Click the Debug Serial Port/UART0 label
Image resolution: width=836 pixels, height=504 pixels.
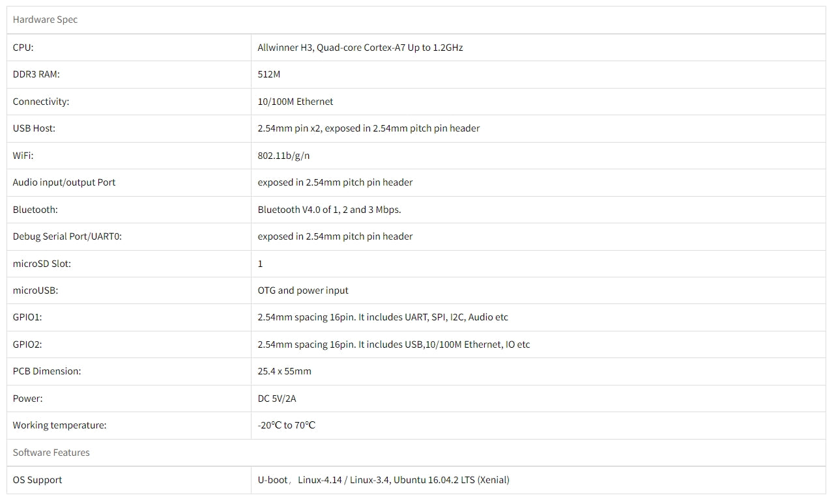67,236
